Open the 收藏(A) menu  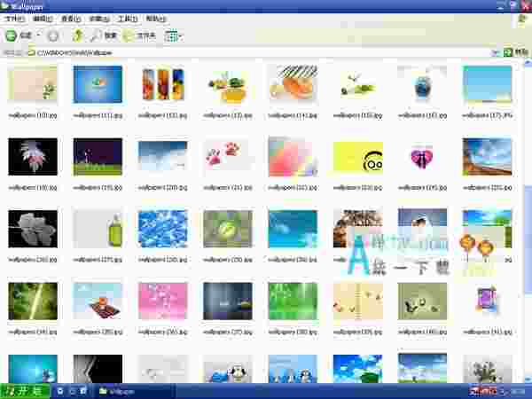(99, 19)
